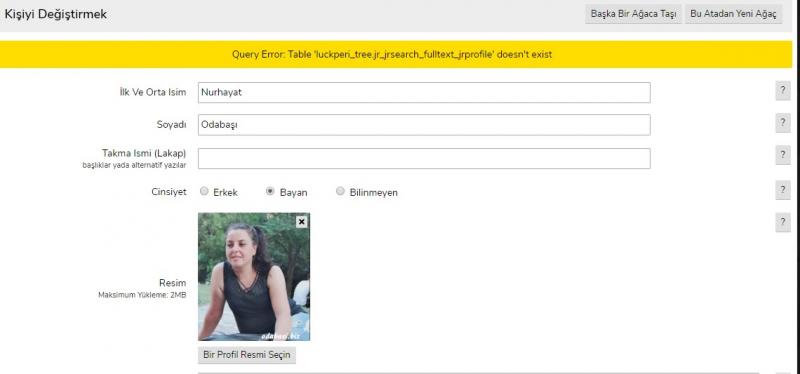Screen dimensions: 800x374
Task: Click help icon beside Resim section
Action: pos(783,222)
